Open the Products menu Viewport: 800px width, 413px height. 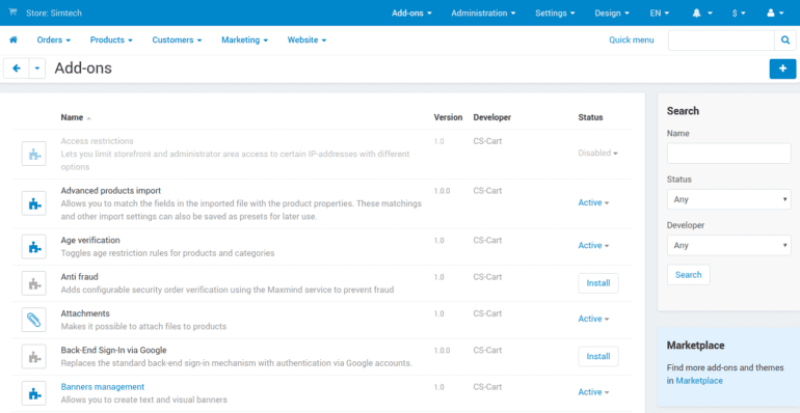112,40
